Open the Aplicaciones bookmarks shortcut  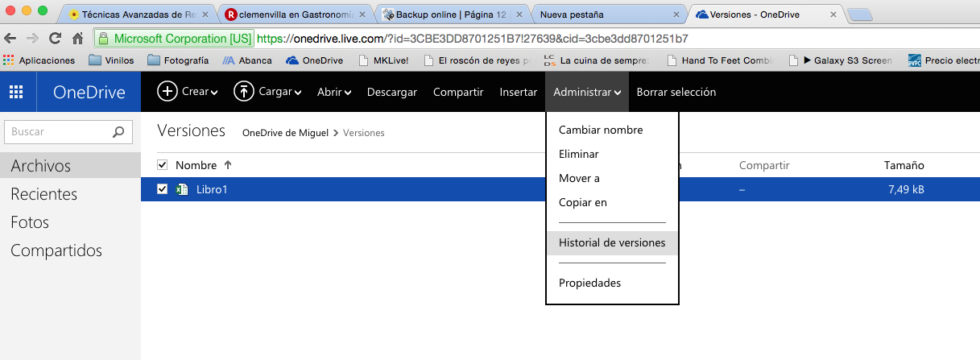(x=40, y=60)
